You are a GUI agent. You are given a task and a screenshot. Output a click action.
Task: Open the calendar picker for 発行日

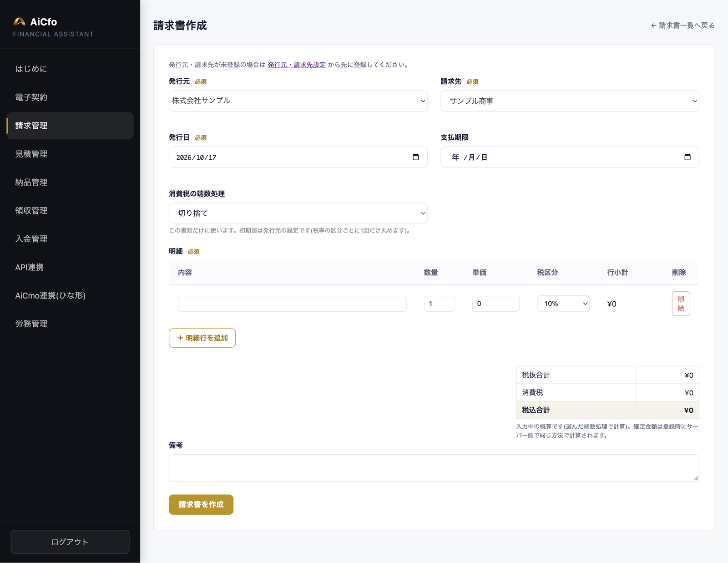coord(415,157)
